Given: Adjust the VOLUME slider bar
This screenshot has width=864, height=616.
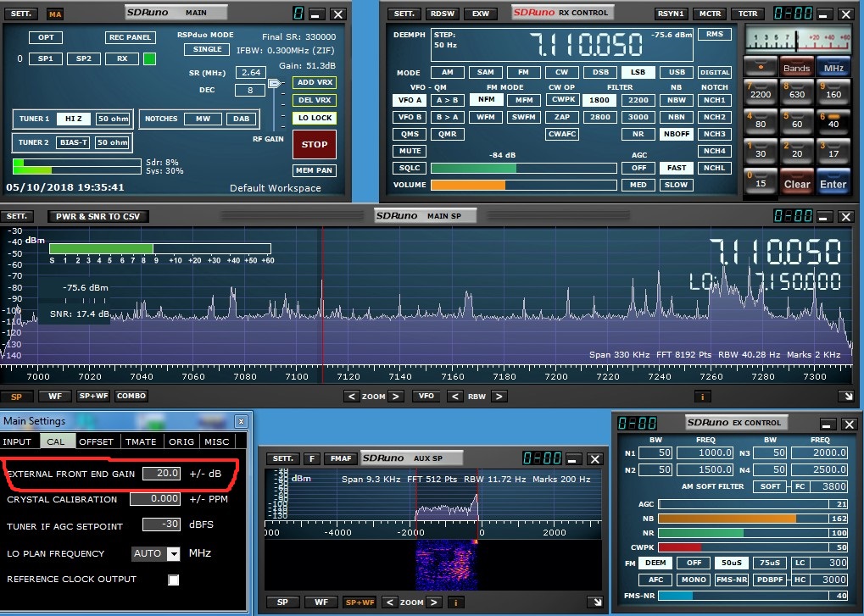Looking at the screenshot, I should point(523,185).
